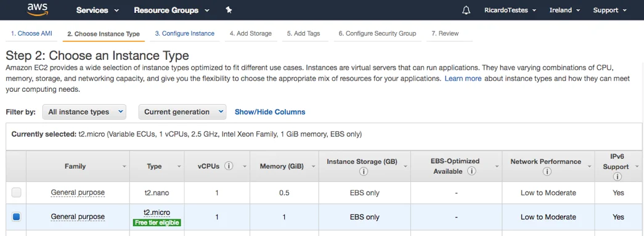Open the Network Performance column filter arrow
The height and width of the screenshot is (236, 644).
click(x=590, y=166)
